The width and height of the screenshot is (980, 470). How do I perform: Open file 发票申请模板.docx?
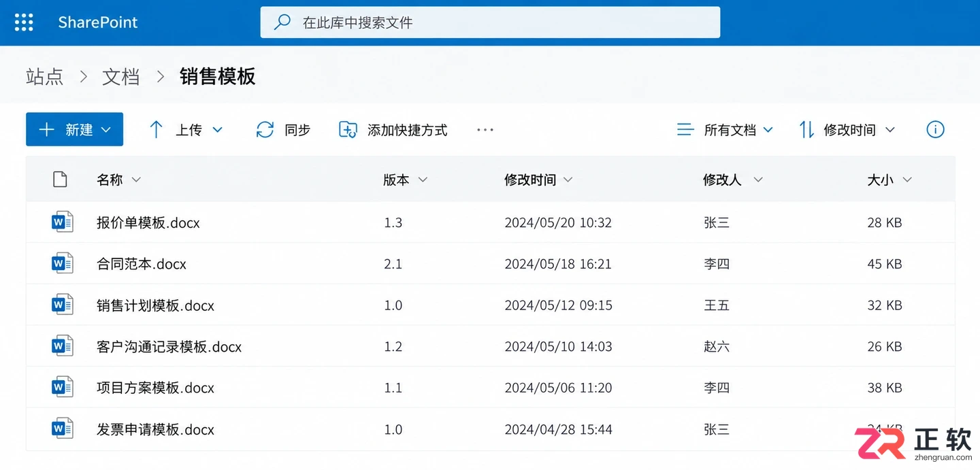click(x=155, y=430)
